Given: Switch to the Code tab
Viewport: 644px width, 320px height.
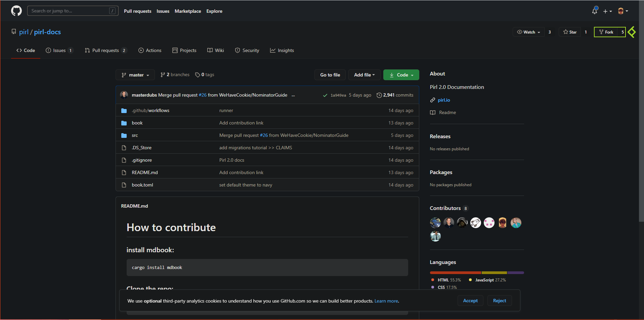Looking at the screenshot, I should pyautogui.click(x=26, y=50).
